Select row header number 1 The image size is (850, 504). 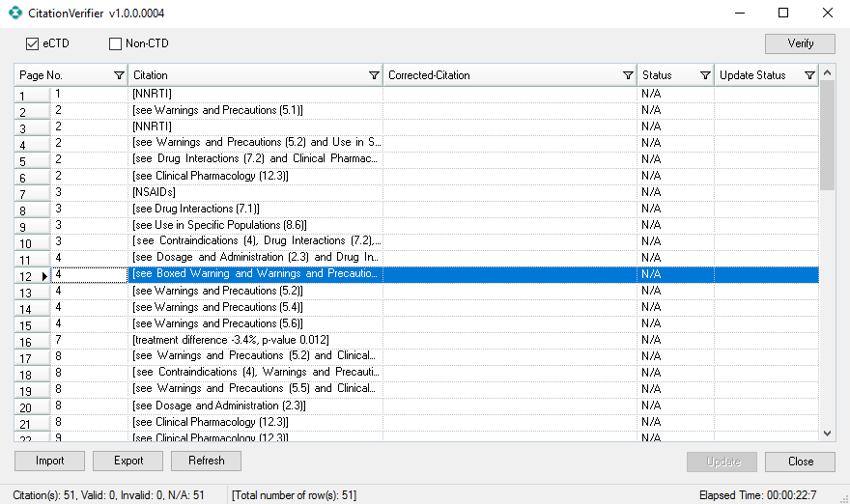pos(33,95)
